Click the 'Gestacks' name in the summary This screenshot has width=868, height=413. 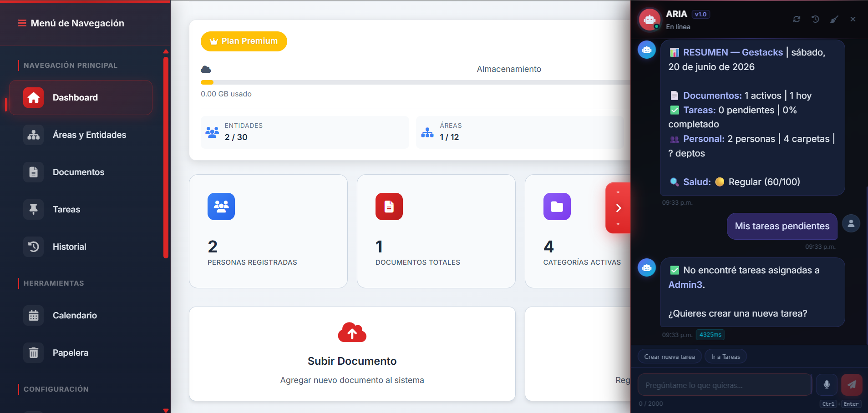762,52
